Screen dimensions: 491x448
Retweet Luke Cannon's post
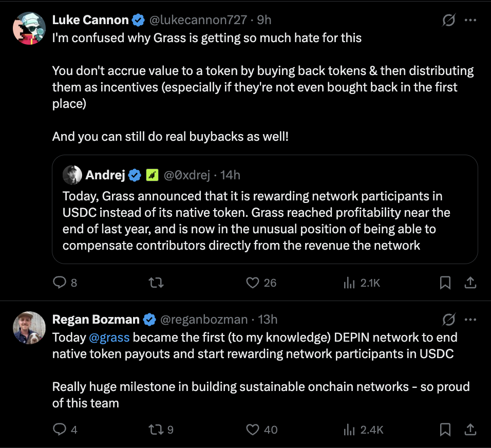[x=156, y=283]
